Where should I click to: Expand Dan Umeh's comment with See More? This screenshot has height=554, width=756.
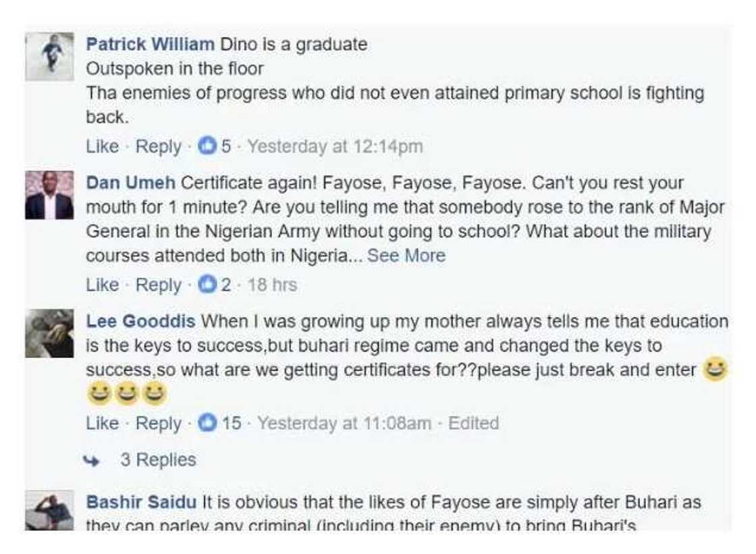406,256
